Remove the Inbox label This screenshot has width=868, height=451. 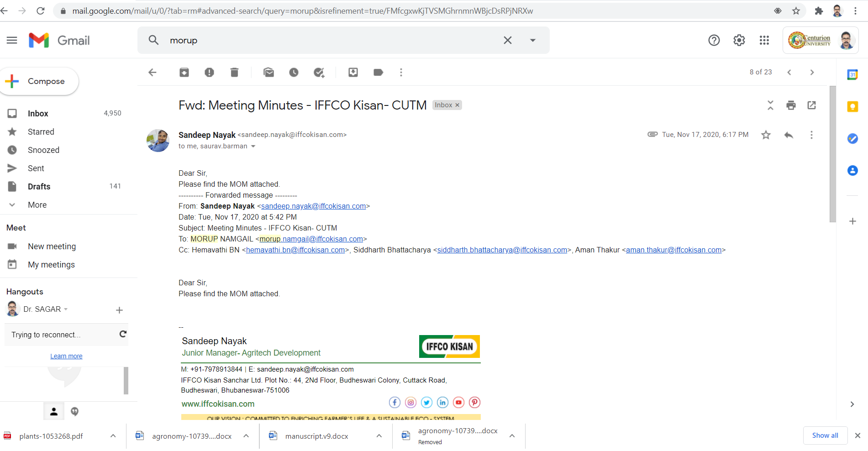pyautogui.click(x=457, y=105)
